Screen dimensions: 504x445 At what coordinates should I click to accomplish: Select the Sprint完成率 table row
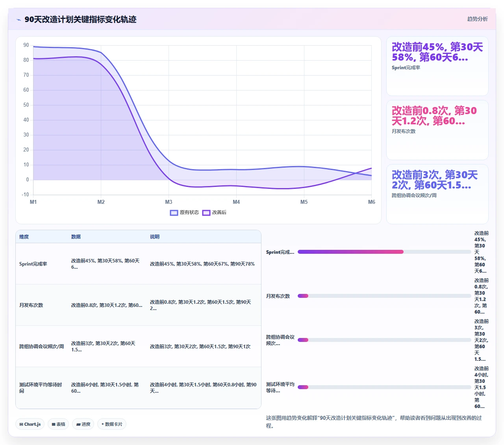click(138, 264)
